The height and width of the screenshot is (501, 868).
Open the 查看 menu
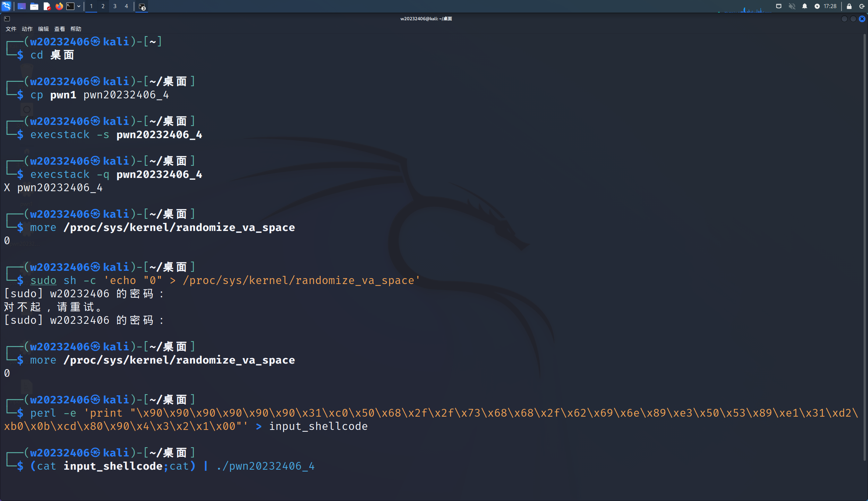pos(60,29)
